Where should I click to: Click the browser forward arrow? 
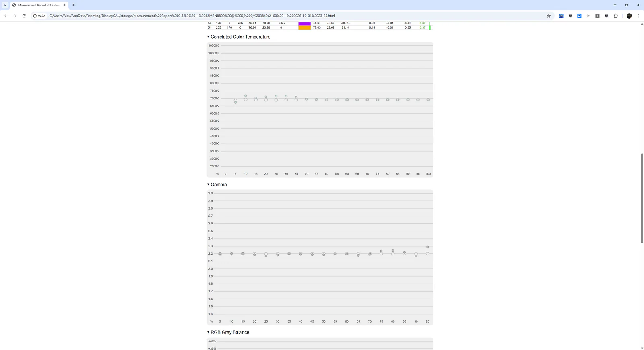[x=15, y=16]
